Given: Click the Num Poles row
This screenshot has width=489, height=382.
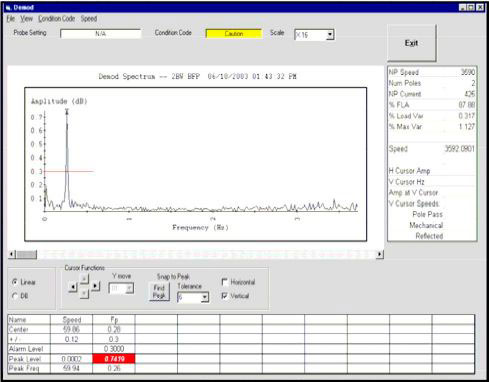Looking at the screenshot, I should 432,83.
